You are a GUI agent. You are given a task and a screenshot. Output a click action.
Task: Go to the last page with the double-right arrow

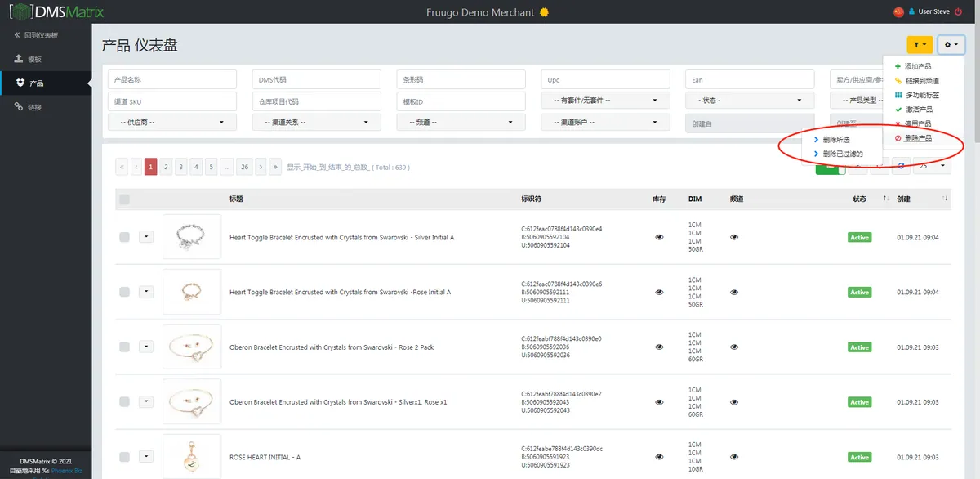[x=276, y=167]
